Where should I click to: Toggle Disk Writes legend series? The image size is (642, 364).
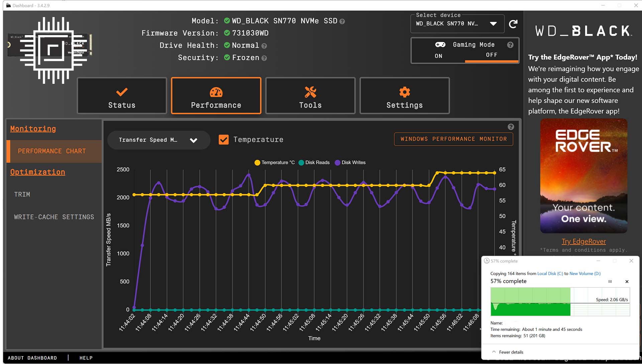click(x=350, y=163)
